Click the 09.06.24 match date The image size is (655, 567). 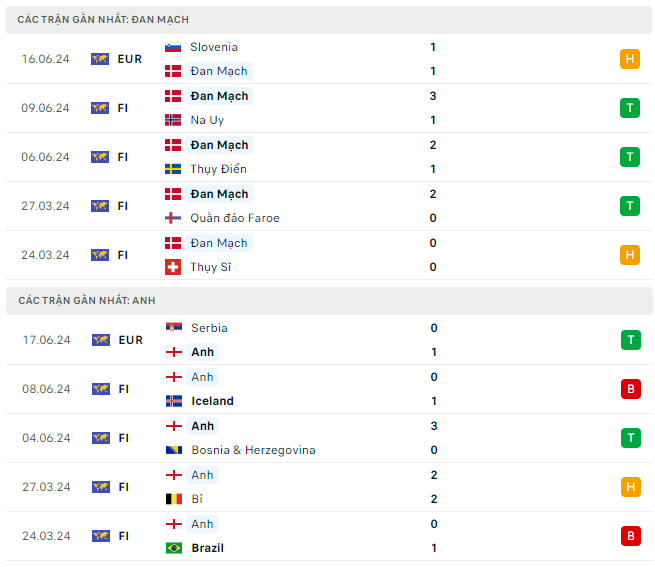[46, 108]
